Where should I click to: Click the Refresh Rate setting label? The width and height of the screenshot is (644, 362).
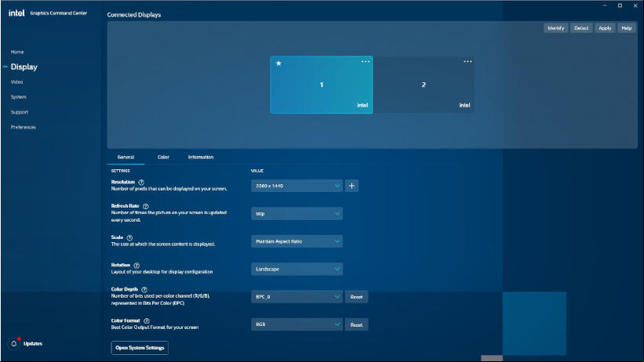pyautogui.click(x=126, y=205)
